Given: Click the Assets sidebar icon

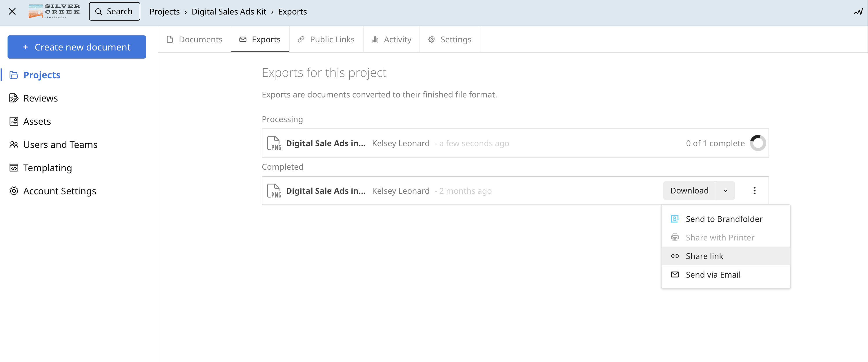Looking at the screenshot, I should (x=14, y=121).
